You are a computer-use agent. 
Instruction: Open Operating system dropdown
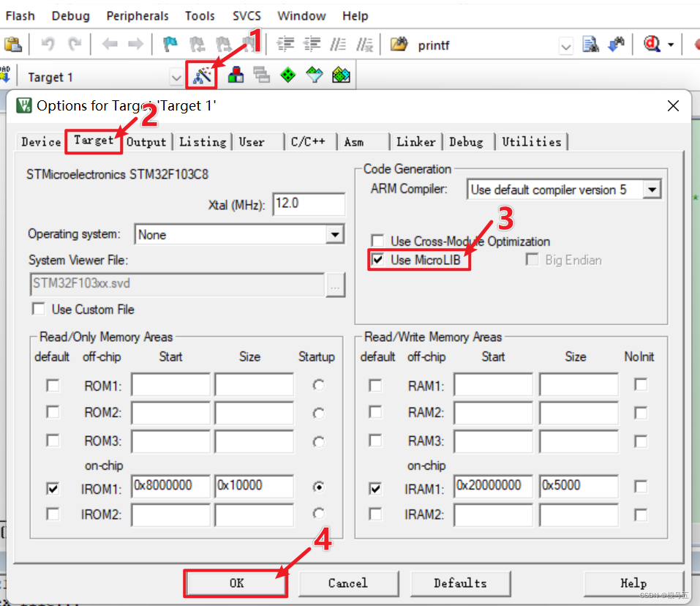[335, 234]
